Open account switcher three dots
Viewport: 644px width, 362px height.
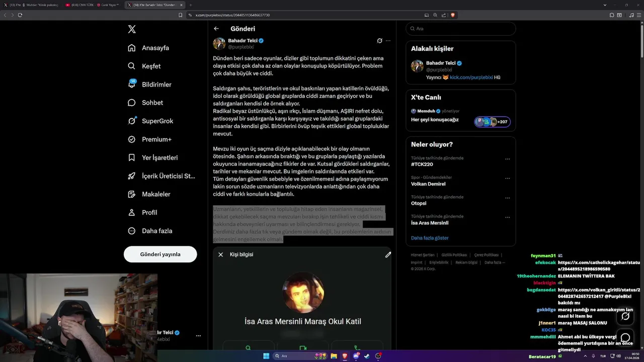(198, 335)
